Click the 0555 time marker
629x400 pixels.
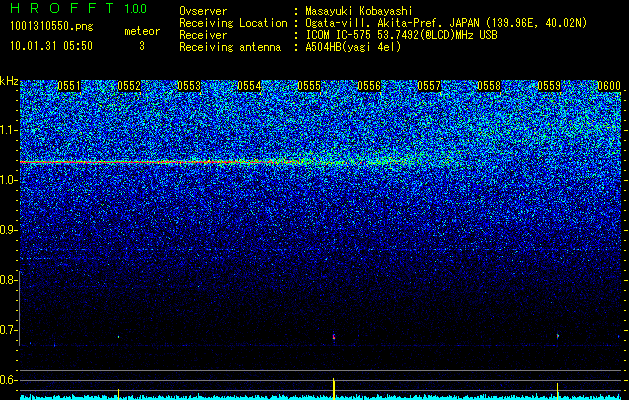click(309, 86)
